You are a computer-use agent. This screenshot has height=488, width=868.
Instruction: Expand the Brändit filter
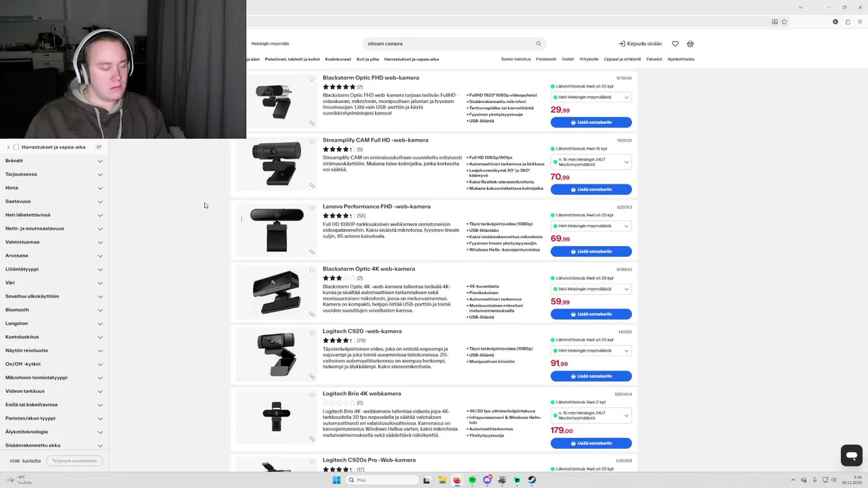54,161
